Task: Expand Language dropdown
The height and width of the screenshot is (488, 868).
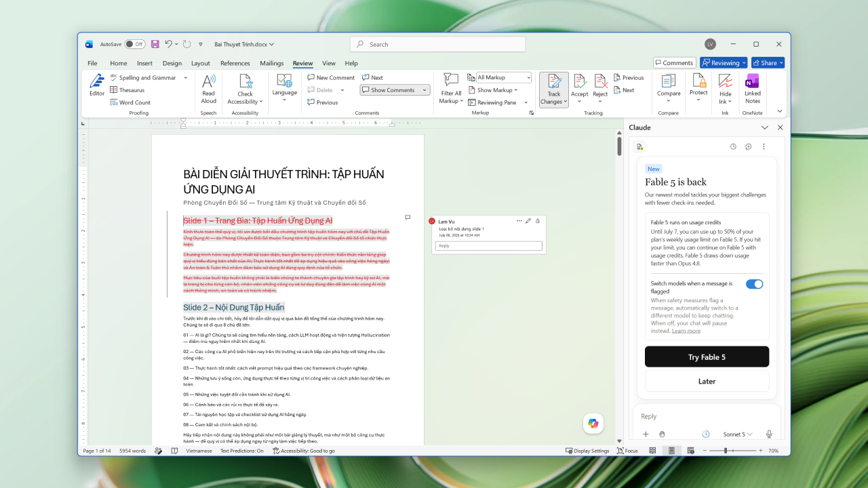Action: [x=285, y=101]
